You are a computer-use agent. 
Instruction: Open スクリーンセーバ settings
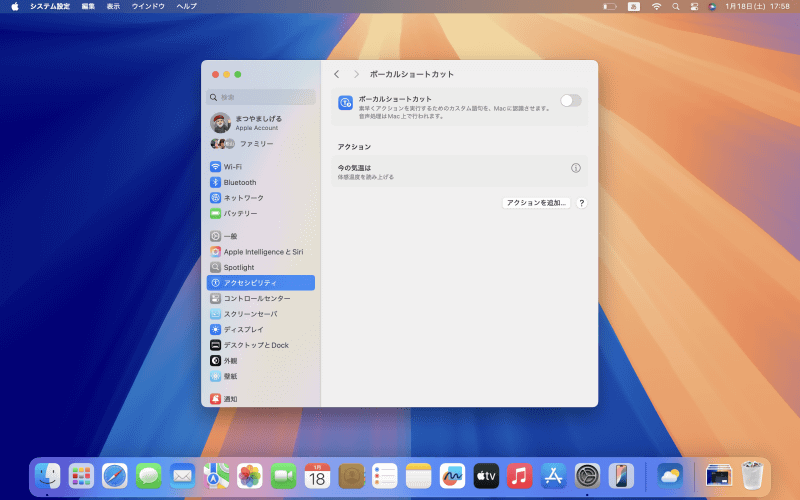[261, 314]
